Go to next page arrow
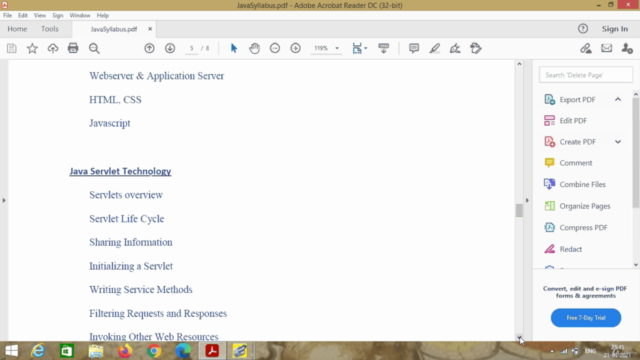The height and width of the screenshot is (360, 640). pyautogui.click(x=170, y=48)
